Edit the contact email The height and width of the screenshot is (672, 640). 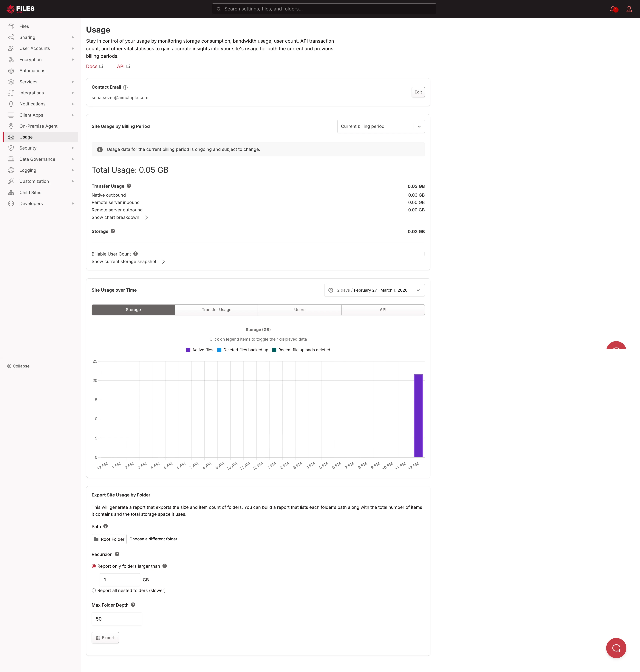(x=418, y=92)
